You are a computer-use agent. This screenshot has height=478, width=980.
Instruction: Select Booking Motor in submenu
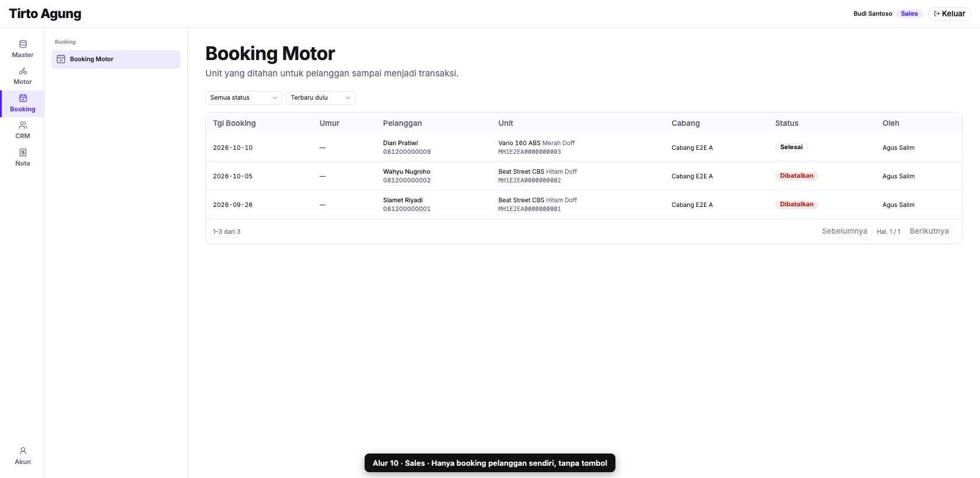point(116,59)
